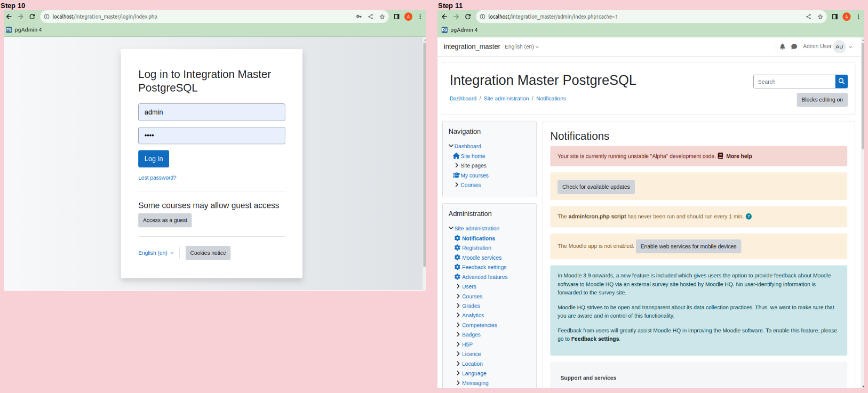Open the English (en) language menu in Moodle header
The height and width of the screenshot is (393, 868).
[x=522, y=47]
